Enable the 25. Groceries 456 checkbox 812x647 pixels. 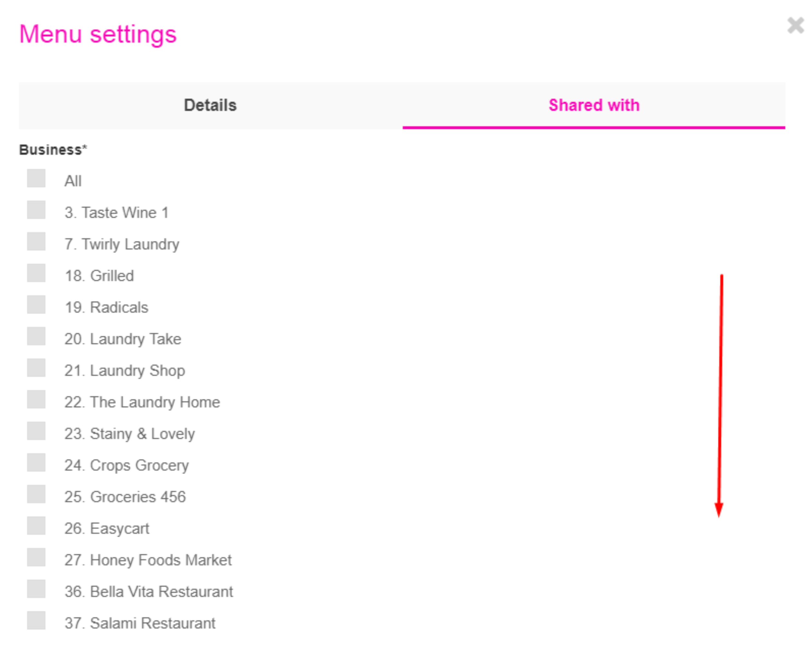tap(36, 495)
